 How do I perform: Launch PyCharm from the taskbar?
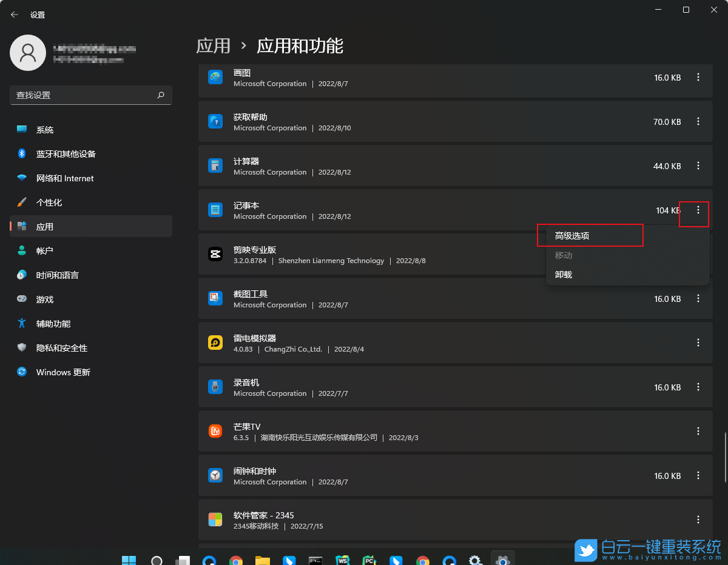(x=369, y=559)
